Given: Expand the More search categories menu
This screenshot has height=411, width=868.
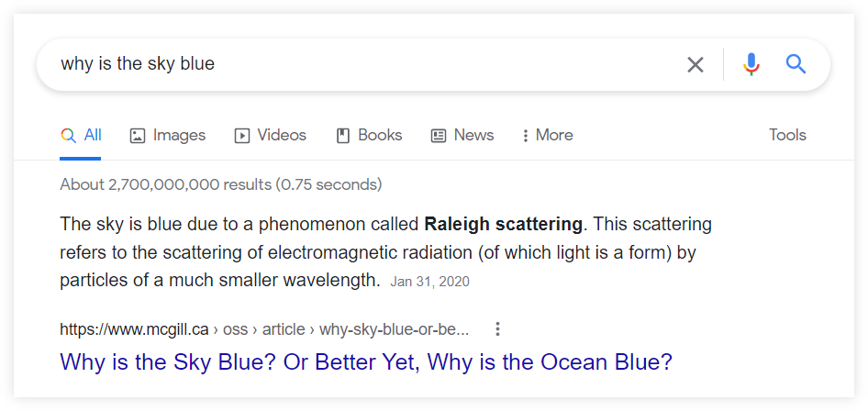Looking at the screenshot, I should click(547, 136).
